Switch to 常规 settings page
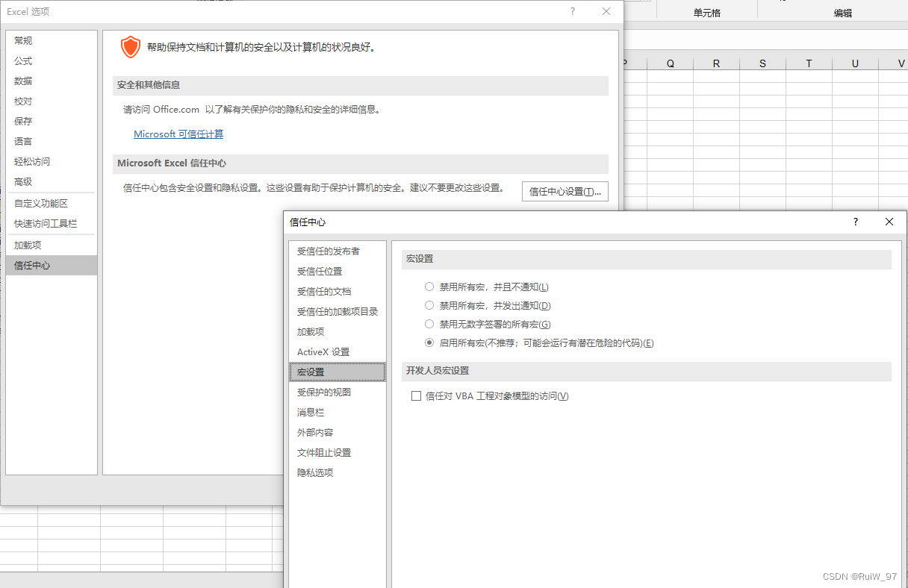Viewport: 908px width, 588px height. point(22,40)
